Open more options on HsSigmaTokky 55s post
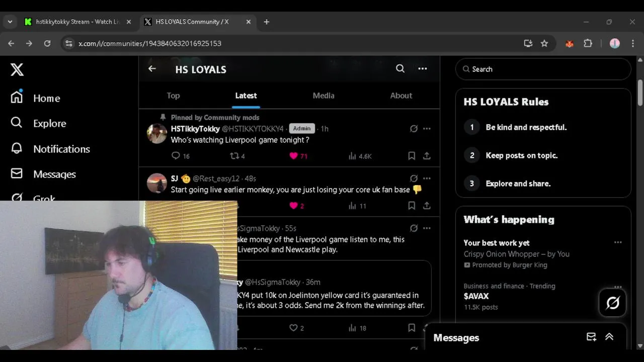This screenshot has height=362, width=644. [x=427, y=228]
